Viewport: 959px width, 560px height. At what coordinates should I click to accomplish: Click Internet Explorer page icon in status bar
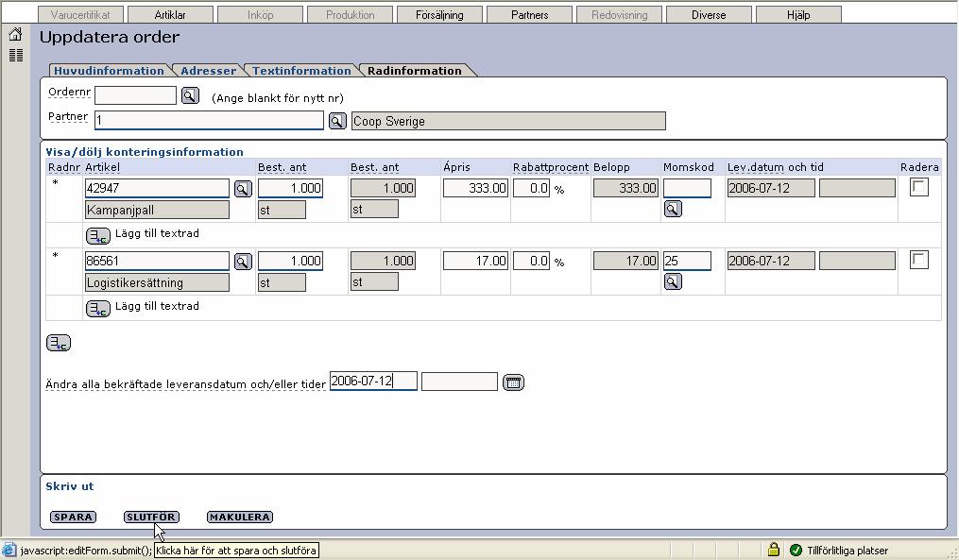(9, 550)
